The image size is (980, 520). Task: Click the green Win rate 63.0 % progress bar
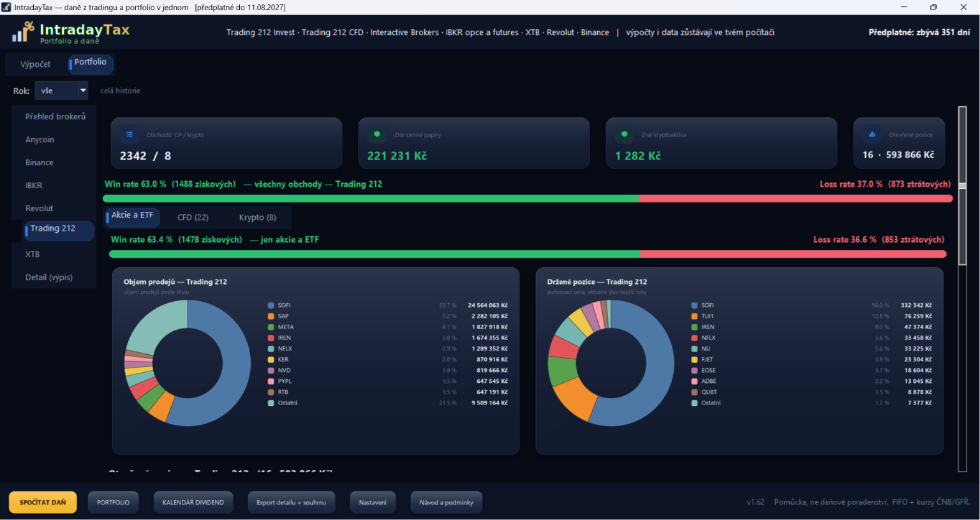click(371, 199)
